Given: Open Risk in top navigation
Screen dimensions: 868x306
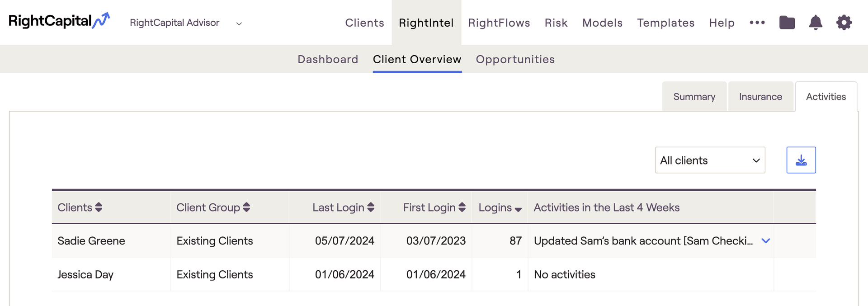Looking at the screenshot, I should tap(556, 23).
